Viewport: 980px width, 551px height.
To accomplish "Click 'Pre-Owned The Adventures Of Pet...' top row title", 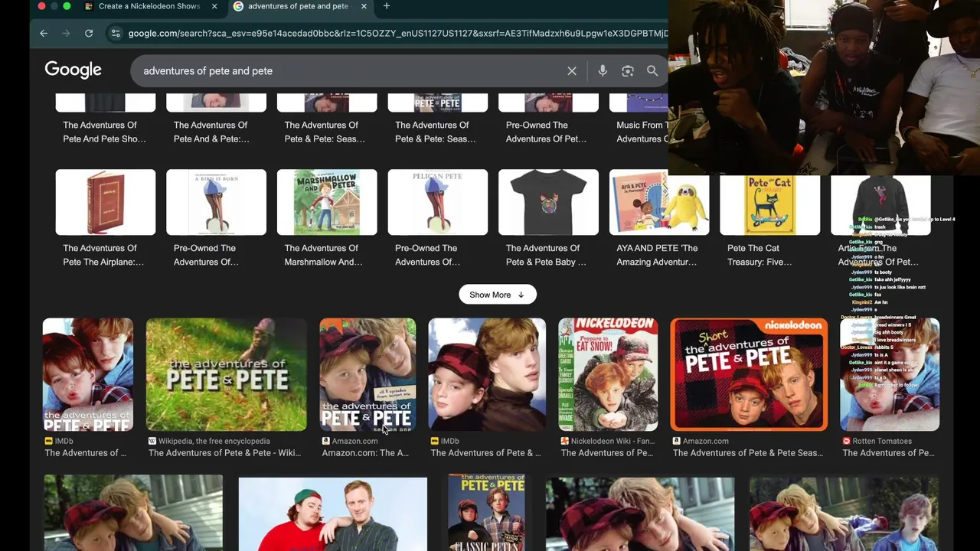I will point(546,132).
